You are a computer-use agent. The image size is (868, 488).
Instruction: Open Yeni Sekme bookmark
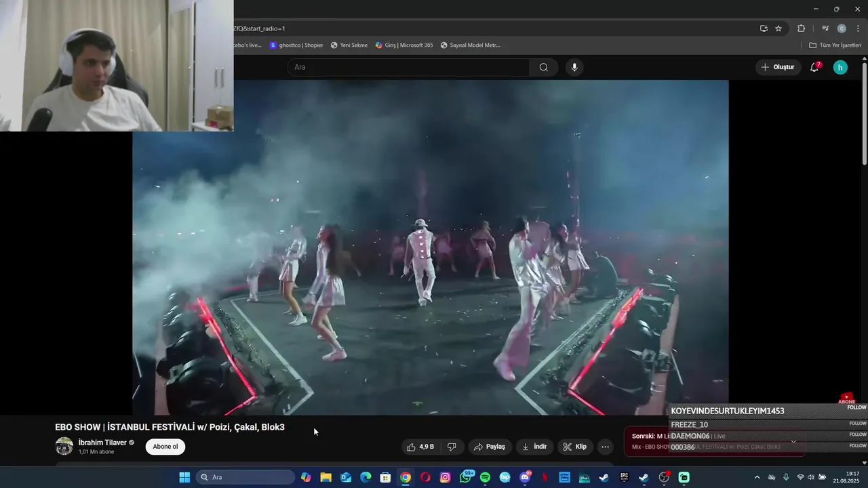click(x=349, y=45)
